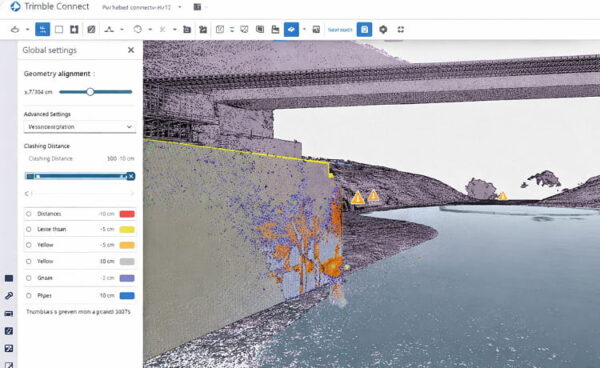The image size is (600, 368).
Task: Select the triangle measure tool icon
Action: pyautogui.click(x=109, y=29)
